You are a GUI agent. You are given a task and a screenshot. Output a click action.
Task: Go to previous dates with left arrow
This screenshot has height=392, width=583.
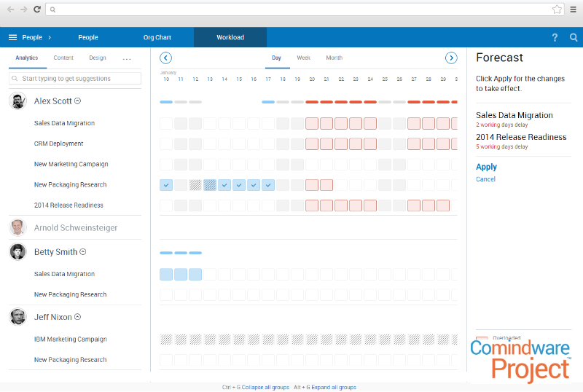click(x=165, y=58)
